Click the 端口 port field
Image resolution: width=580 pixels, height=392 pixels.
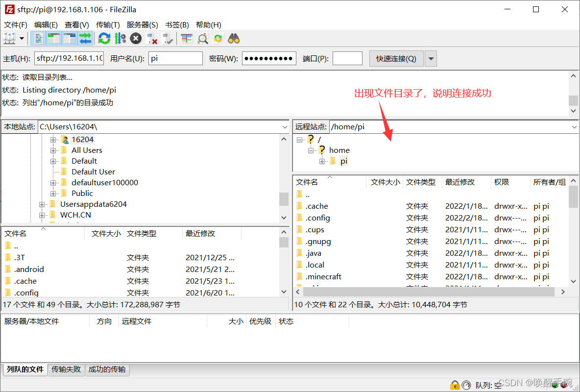pyautogui.click(x=347, y=58)
